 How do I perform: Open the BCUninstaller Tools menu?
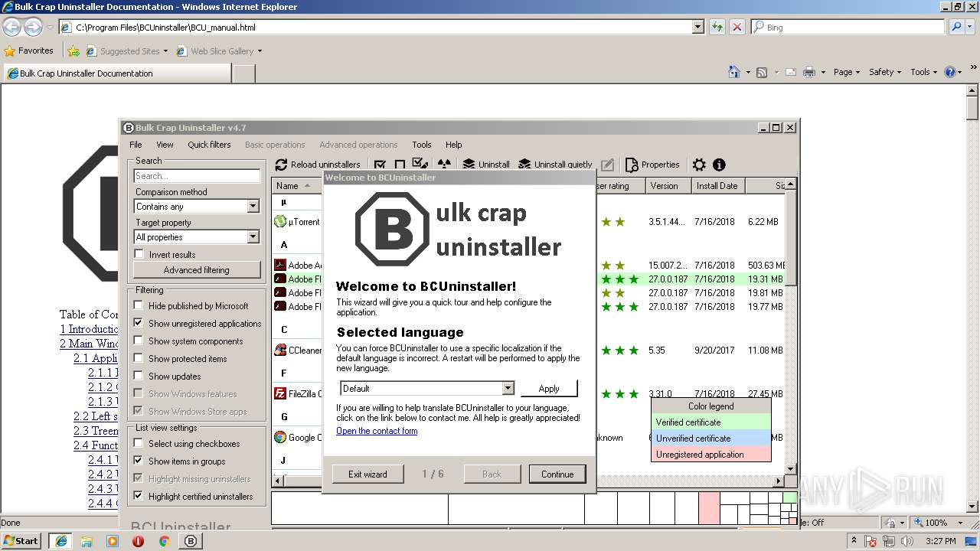click(422, 145)
